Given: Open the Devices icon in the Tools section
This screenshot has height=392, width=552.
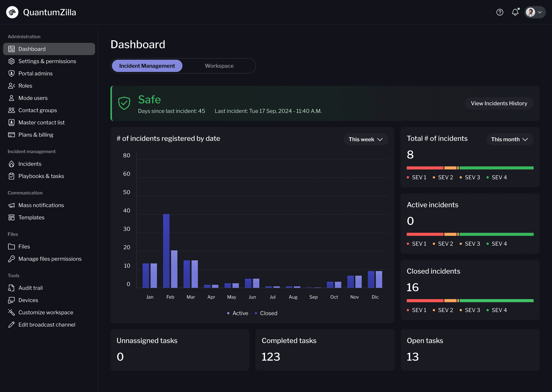Looking at the screenshot, I should [x=11, y=300].
